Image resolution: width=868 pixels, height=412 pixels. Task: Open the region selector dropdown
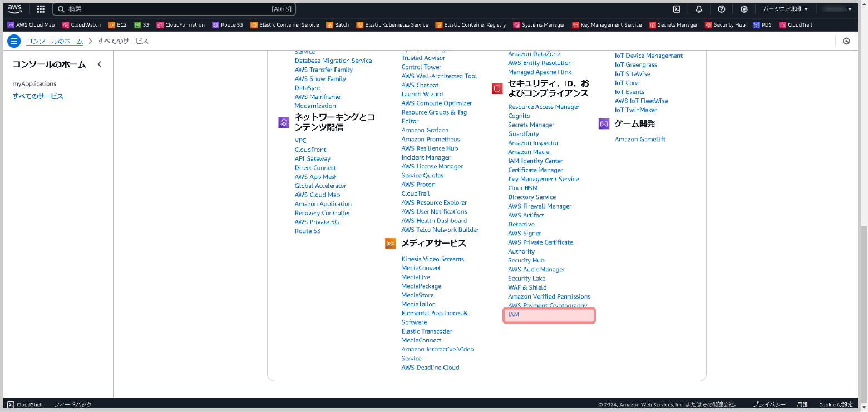[x=785, y=9]
